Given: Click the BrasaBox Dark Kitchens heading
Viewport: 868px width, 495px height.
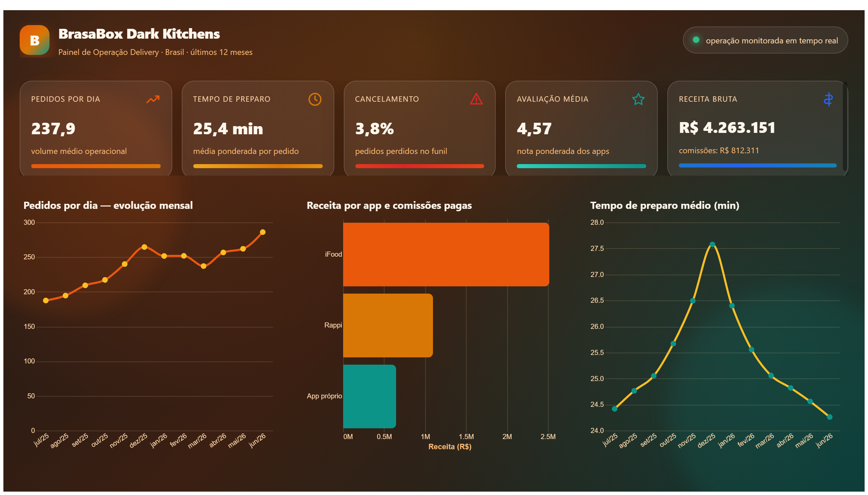Looking at the screenshot, I should coord(139,34).
